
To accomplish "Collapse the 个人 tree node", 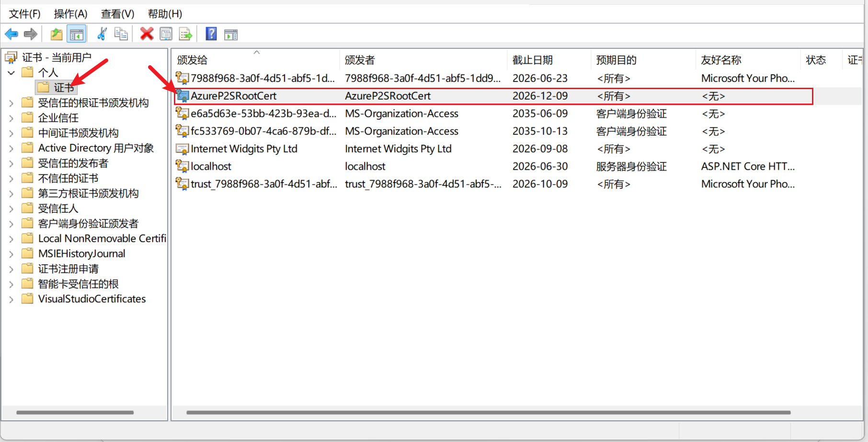I will pyautogui.click(x=11, y=73).
